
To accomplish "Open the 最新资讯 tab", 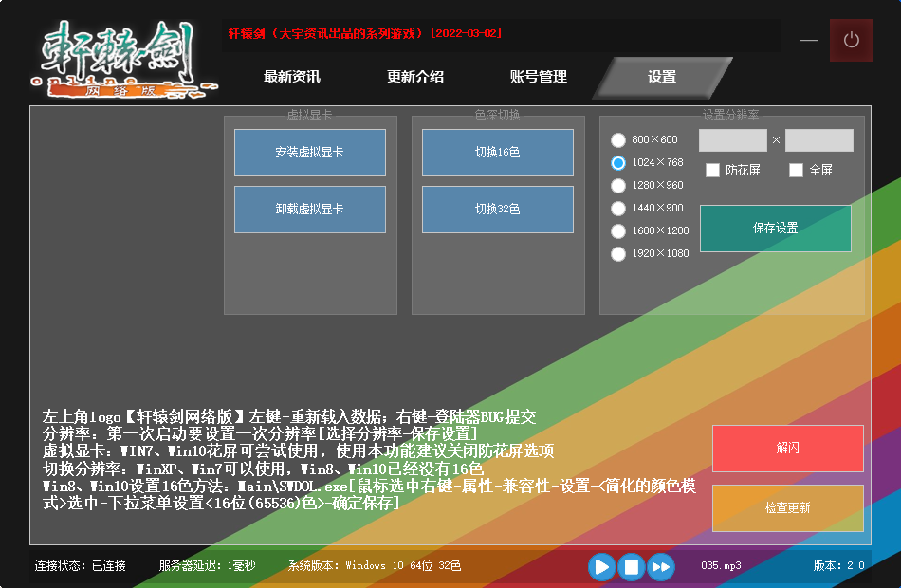I will click(x=292, y=77).
